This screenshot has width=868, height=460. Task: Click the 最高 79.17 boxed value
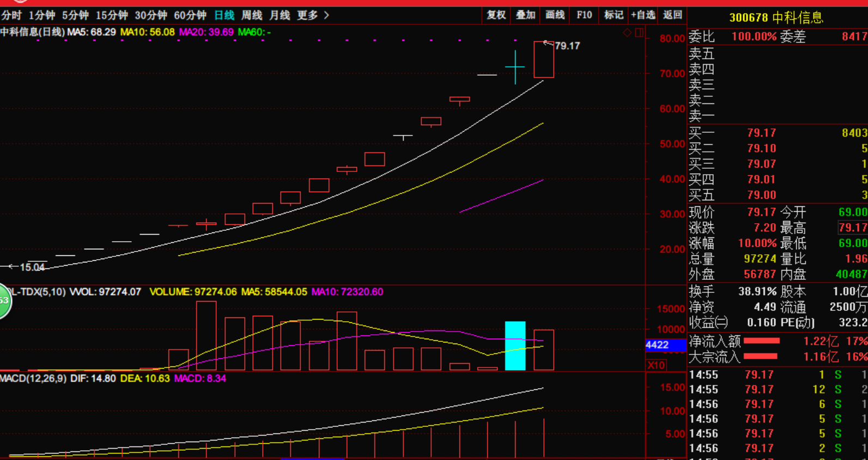(853, 228)
